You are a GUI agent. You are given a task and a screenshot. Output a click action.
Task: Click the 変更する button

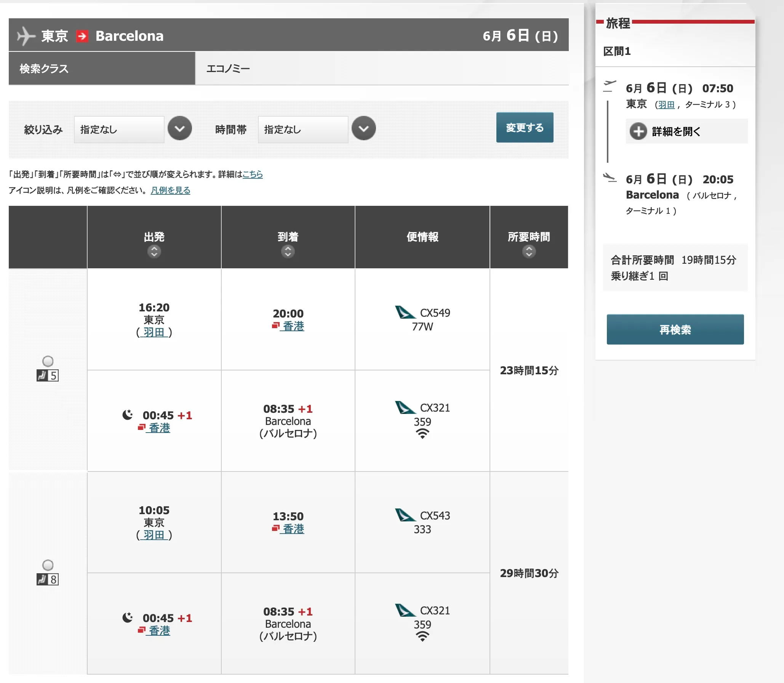point(525,128)
